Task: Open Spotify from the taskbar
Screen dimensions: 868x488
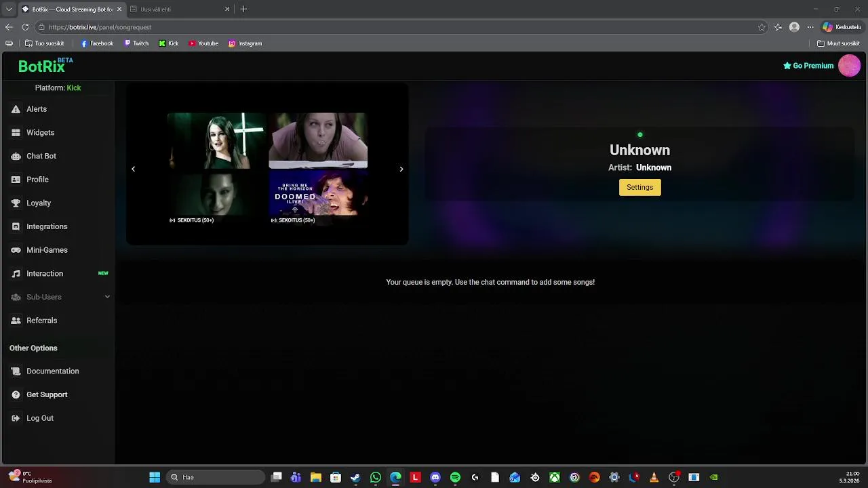Action: click(455, 477)
